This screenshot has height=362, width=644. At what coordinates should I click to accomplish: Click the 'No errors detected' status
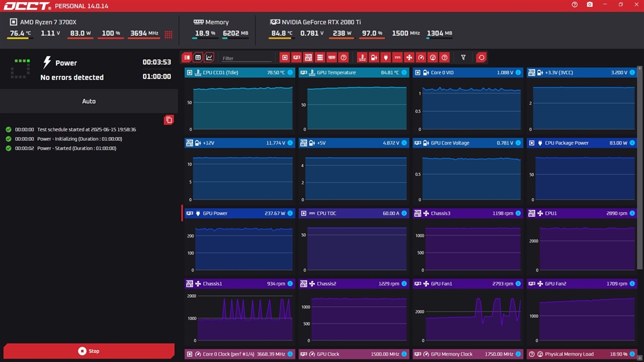[72, 77]
